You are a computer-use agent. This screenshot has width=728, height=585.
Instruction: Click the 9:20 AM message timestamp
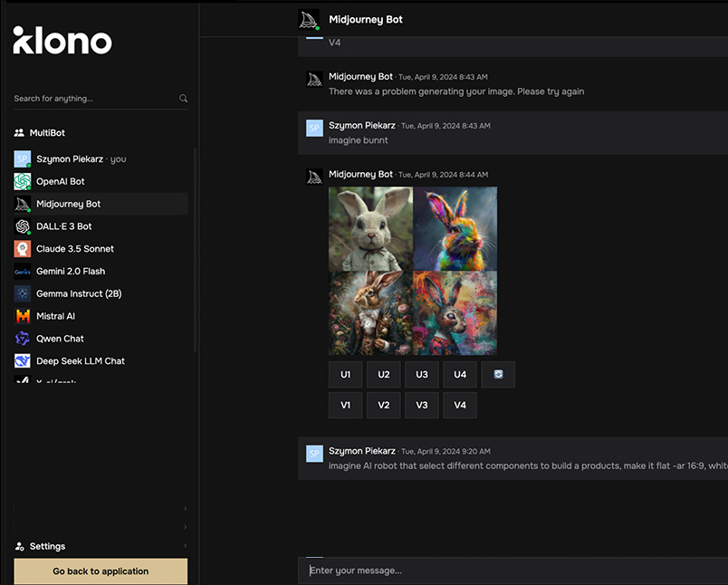(x=445, y=451)
